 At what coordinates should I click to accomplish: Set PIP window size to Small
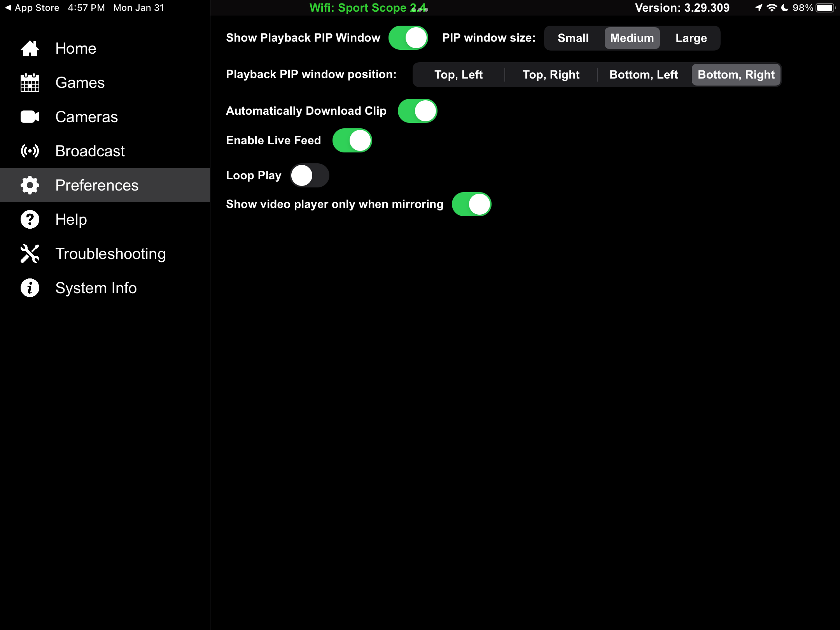pyautogui.click(x=573, y=38)
